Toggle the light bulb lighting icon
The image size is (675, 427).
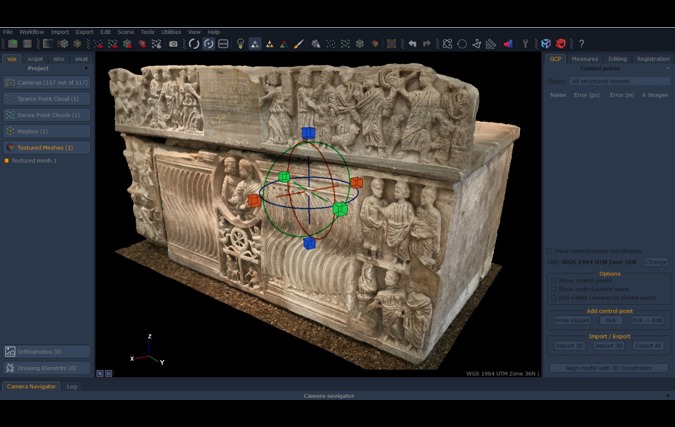tap(240, 44)
